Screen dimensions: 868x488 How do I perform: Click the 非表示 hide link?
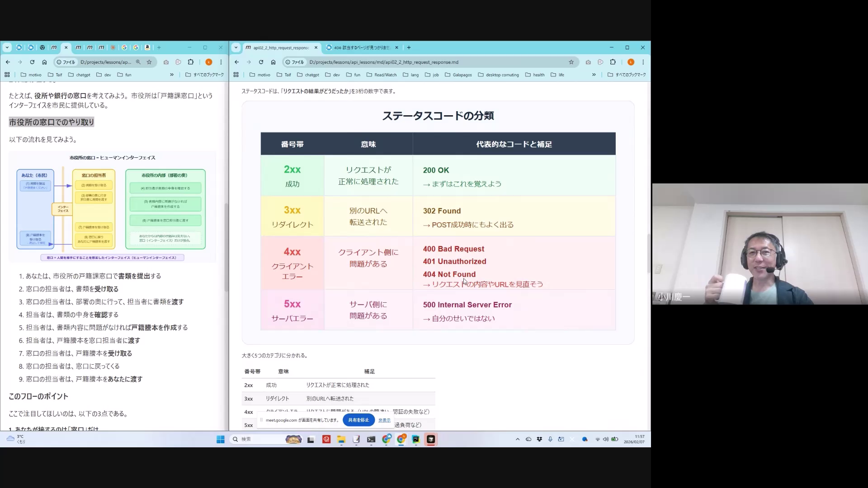pyautogui.click(x=384, y=420)
